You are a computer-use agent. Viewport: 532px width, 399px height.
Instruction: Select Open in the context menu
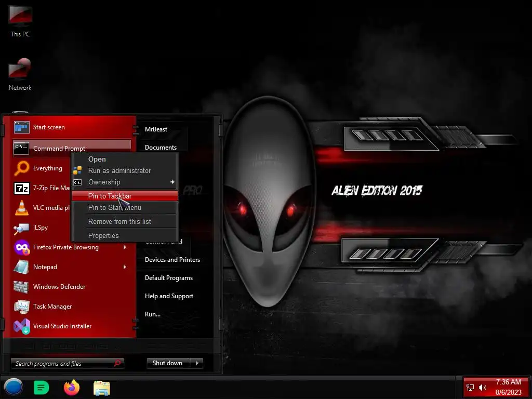(125, 159)
